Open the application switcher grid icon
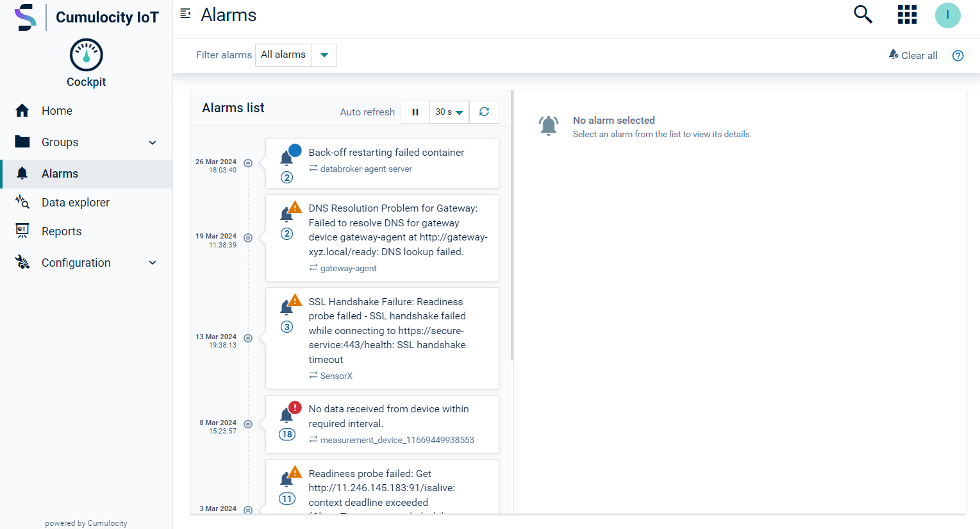The width and height of the screenshot is (980, 529). click(x=907, y=15)
